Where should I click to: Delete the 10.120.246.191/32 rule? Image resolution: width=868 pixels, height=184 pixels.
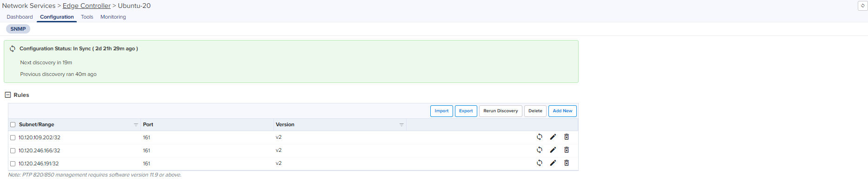pyautogui.click(x=567, y=163)
